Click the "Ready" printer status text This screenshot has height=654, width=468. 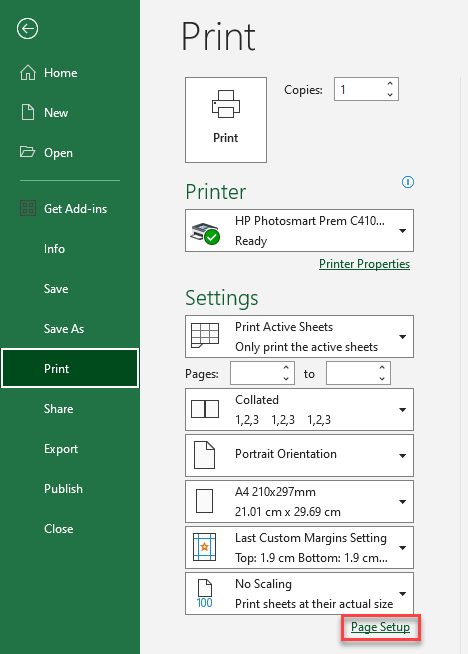pos(251,241)
